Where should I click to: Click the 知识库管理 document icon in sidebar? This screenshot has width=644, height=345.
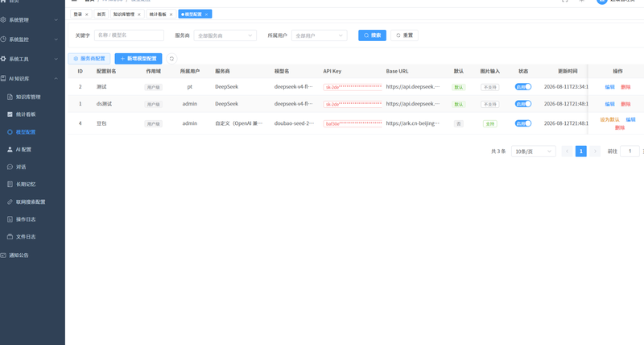pos(10,97)
